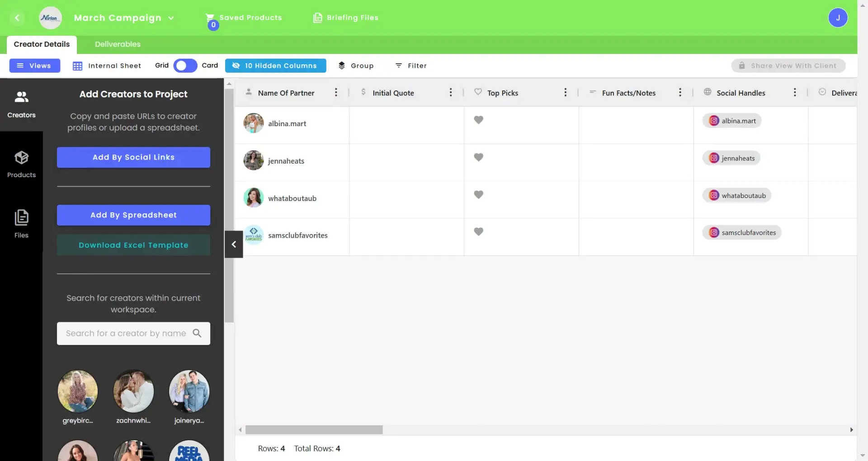Open the user avatar menu

[839, 18]
